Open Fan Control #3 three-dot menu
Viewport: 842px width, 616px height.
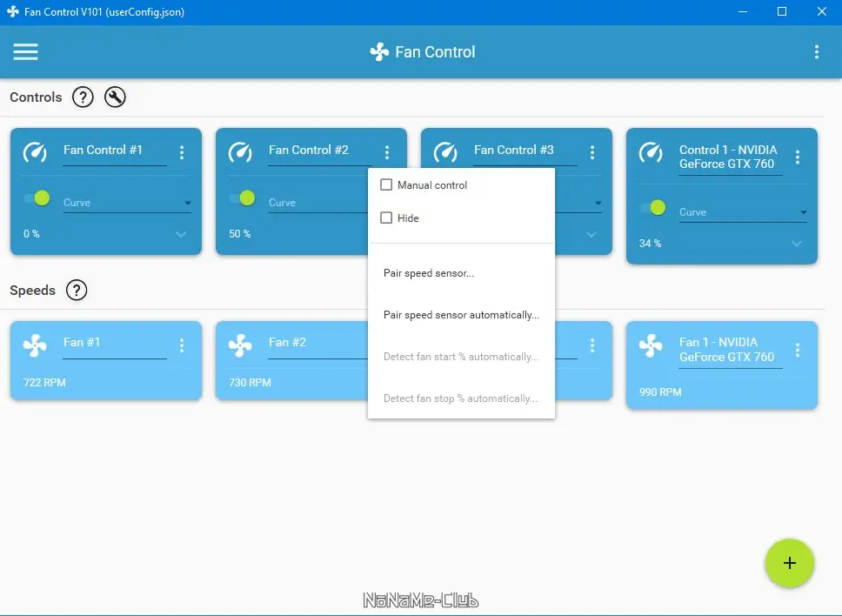[x=591, y=152]
